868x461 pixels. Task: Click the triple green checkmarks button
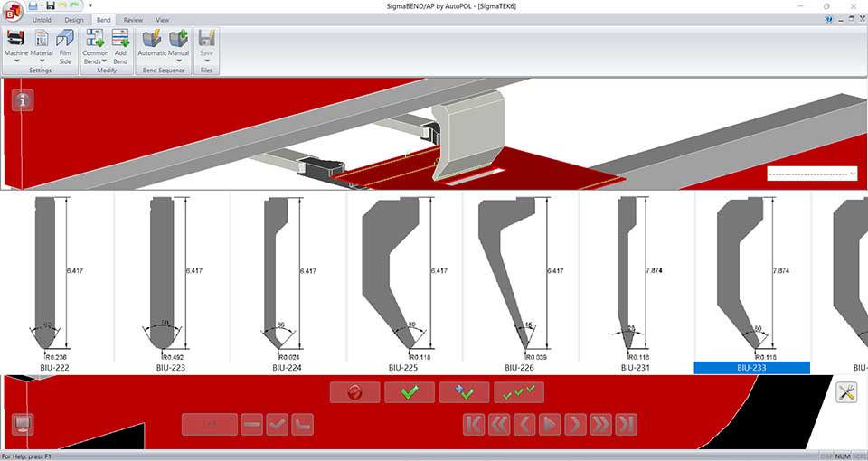tap(519, 392)
